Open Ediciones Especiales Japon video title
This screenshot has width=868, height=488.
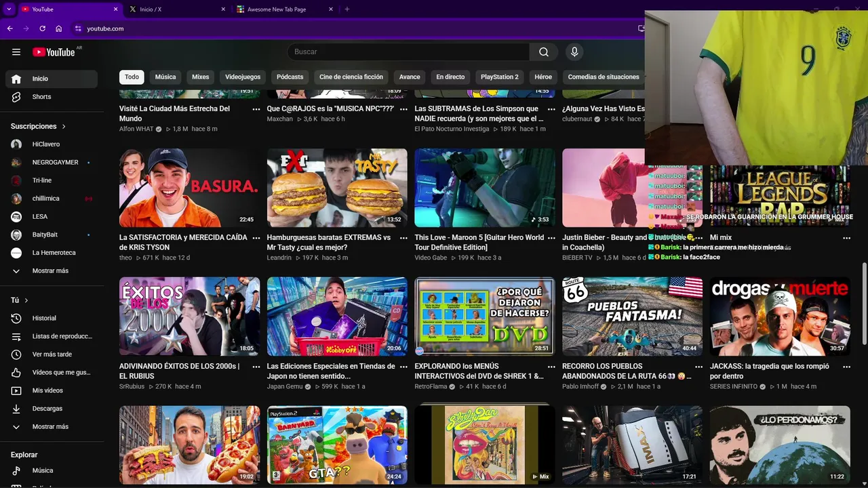pyautogui.click(x=331, y=371)
